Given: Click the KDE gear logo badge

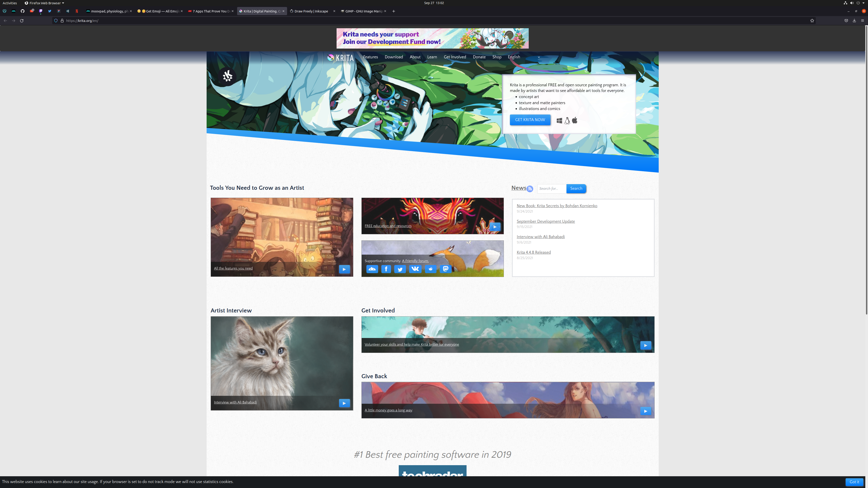Looking at the screenshot, I should tap(227, 76).
